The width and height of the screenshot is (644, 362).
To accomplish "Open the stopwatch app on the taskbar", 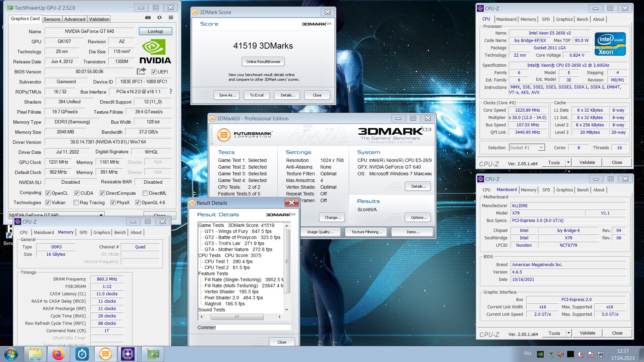I will (x=82, y=354).
